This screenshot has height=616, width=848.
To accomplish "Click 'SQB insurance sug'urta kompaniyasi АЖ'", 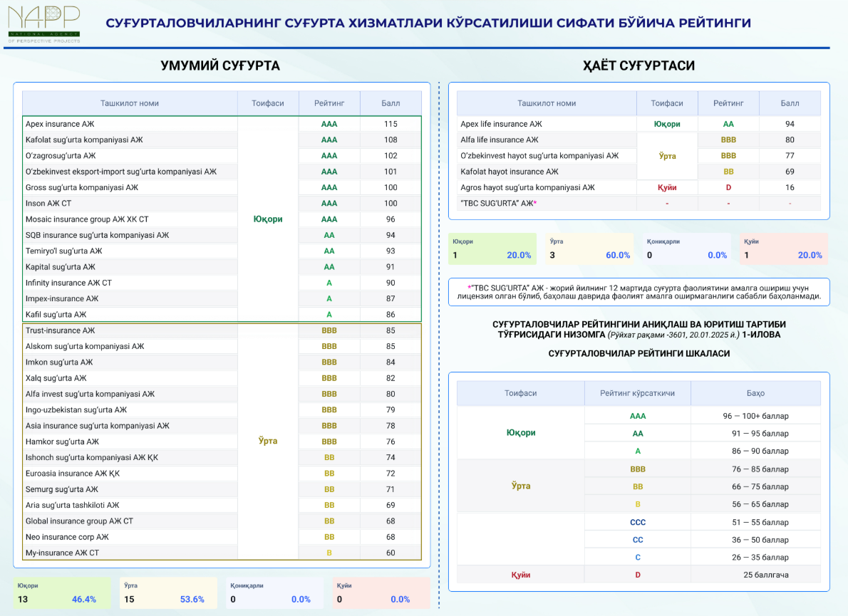I will 97,235.
